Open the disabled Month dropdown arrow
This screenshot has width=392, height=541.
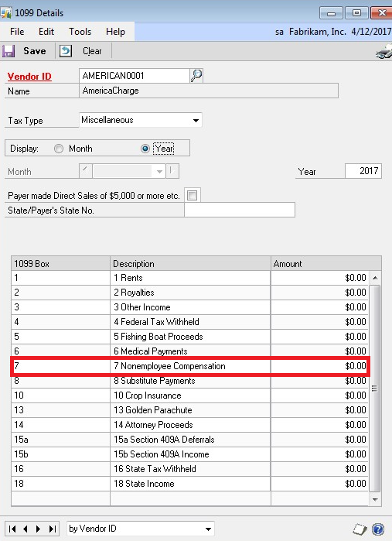159,172
